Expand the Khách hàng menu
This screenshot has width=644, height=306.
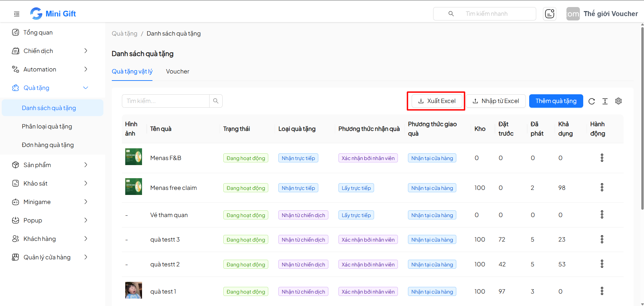(52, 239)
